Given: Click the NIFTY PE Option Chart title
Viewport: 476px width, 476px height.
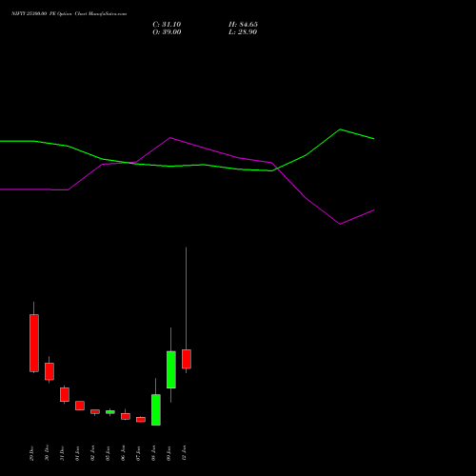Looking at the screenshot, I should coord(69,13).
